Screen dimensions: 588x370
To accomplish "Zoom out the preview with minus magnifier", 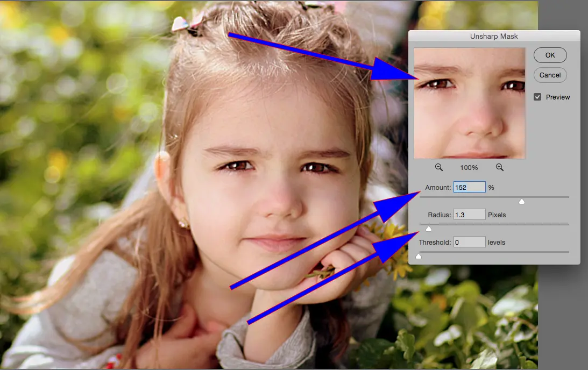I will (439, 168).
